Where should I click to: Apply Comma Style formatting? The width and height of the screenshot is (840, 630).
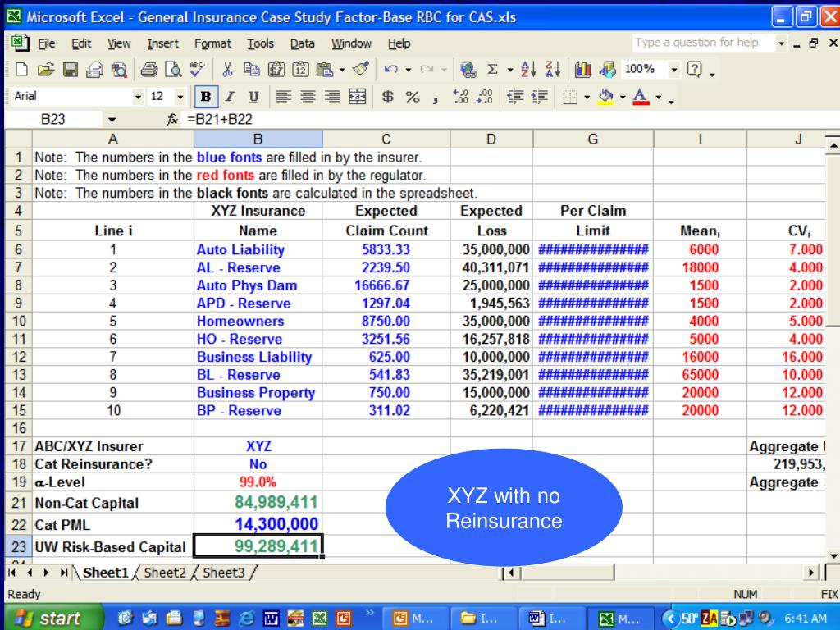pyautogui.click(x=436, y=98)
